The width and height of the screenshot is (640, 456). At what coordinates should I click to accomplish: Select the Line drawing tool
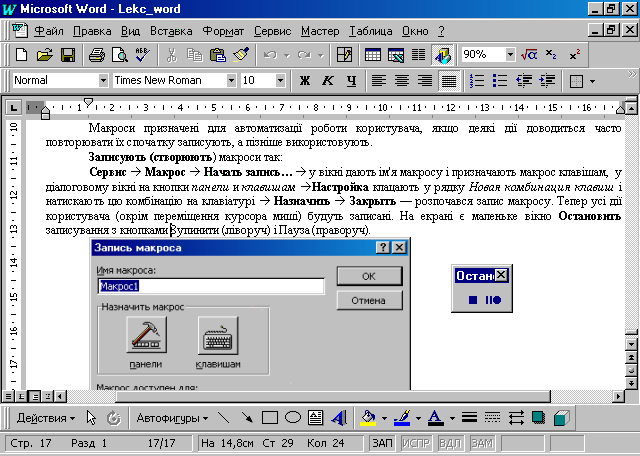223,418
